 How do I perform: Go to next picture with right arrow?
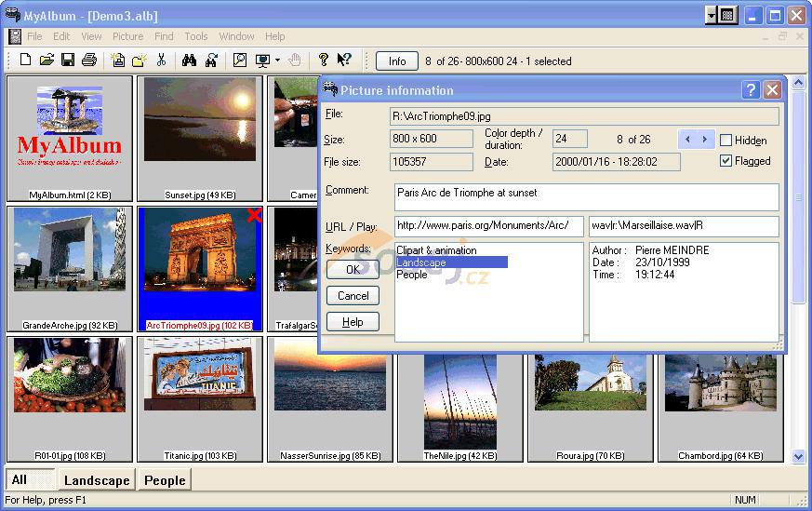coord(705,140)
